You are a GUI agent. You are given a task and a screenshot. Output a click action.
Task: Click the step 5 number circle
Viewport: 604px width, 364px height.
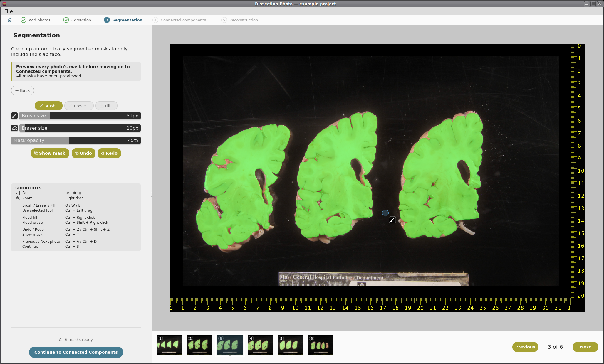point(224,20)
